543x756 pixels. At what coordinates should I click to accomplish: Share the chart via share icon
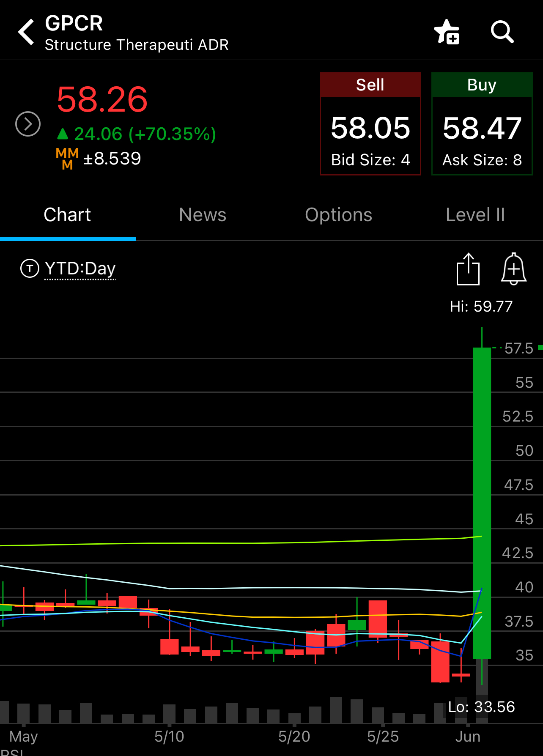[x=468, y=269]
